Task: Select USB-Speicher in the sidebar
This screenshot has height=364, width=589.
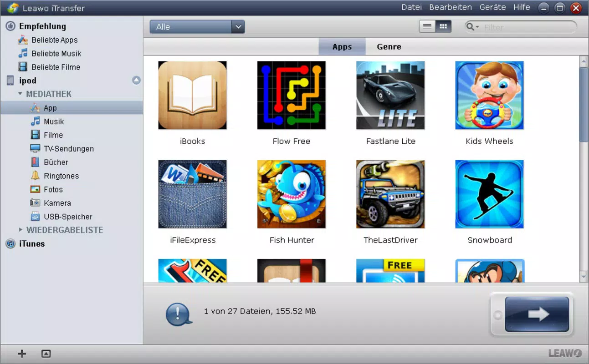Action: pyautogui.click(x=68, y=217)
